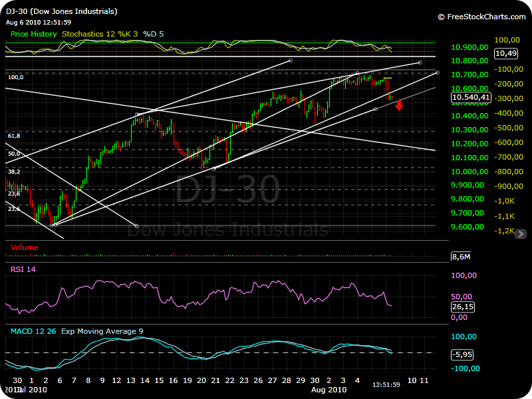
Task: Click the RSI value box 26,15
Action: pos(463,307)
